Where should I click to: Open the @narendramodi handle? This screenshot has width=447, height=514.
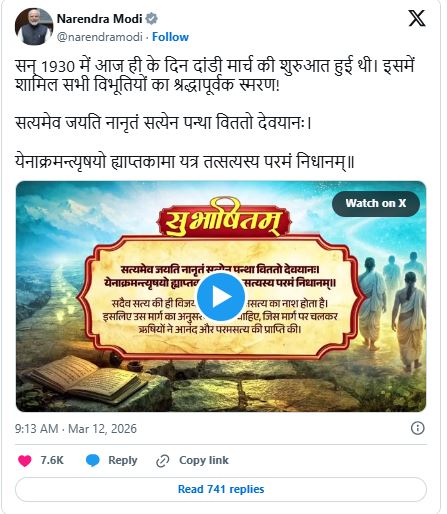pyautogui.click(x=100, y=37)
